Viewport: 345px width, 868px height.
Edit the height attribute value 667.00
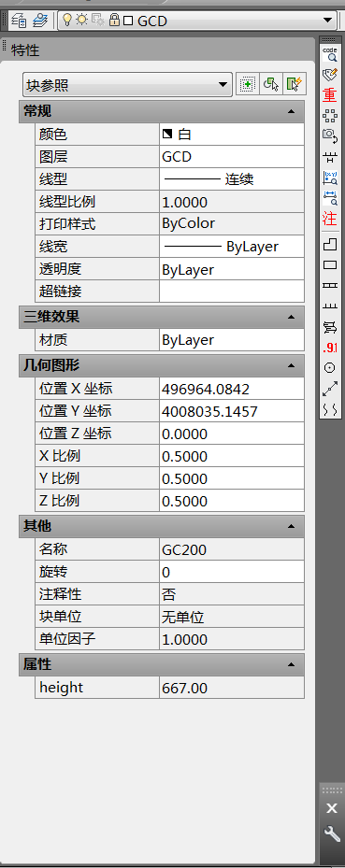click(232, 688)
